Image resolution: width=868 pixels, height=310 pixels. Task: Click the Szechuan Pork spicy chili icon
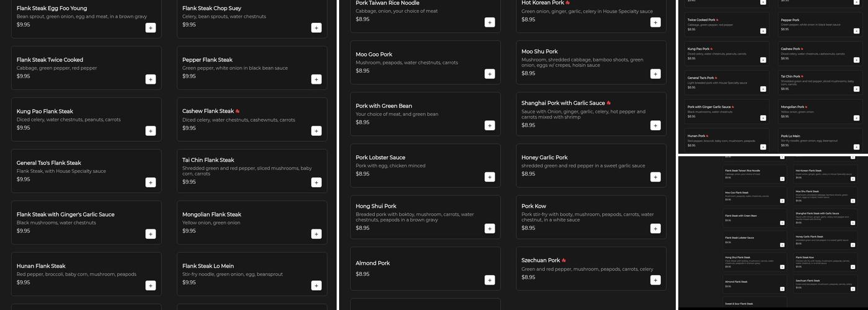[564, 260]
